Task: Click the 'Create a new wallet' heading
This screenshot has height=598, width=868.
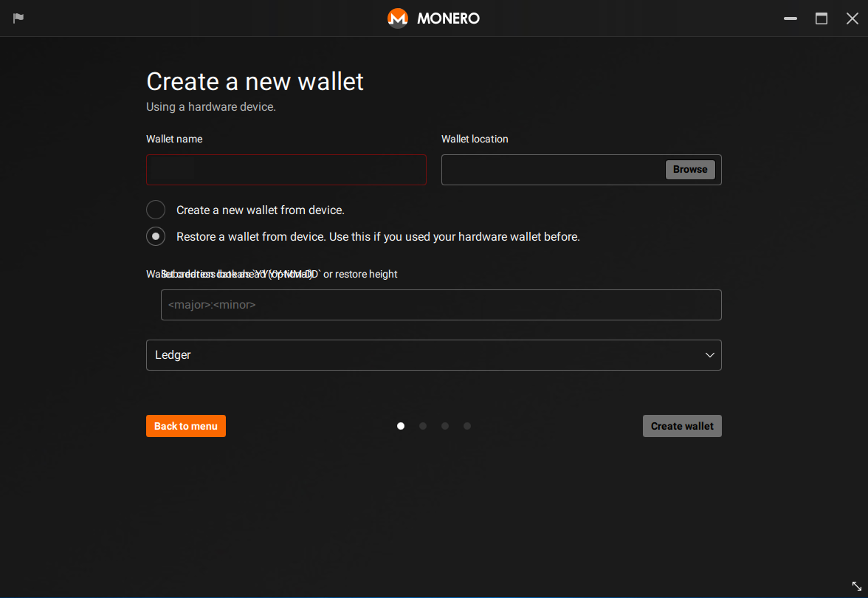Action: tap(255, 81)
